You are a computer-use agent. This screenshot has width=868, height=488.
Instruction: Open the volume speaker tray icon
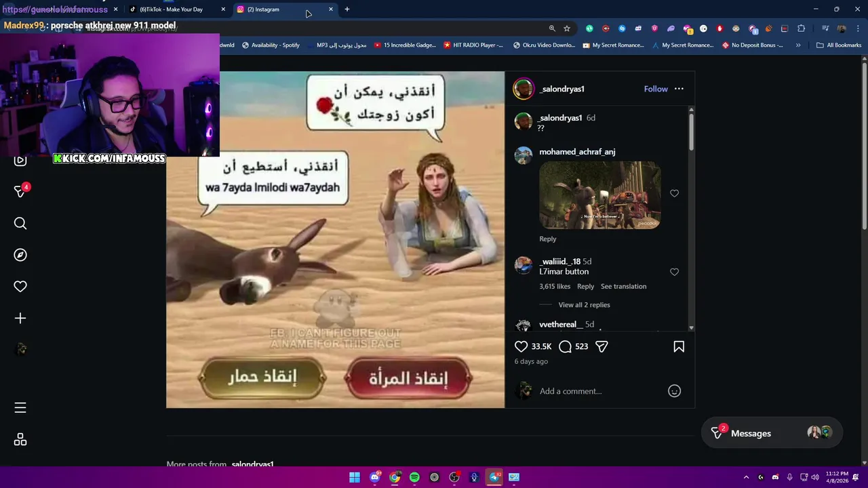(x=815, y=477)
